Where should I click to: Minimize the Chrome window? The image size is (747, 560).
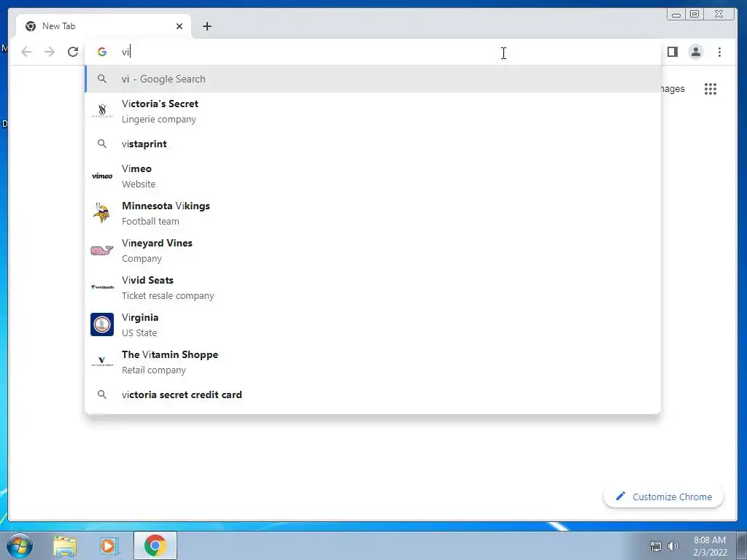tap(676, 15)
